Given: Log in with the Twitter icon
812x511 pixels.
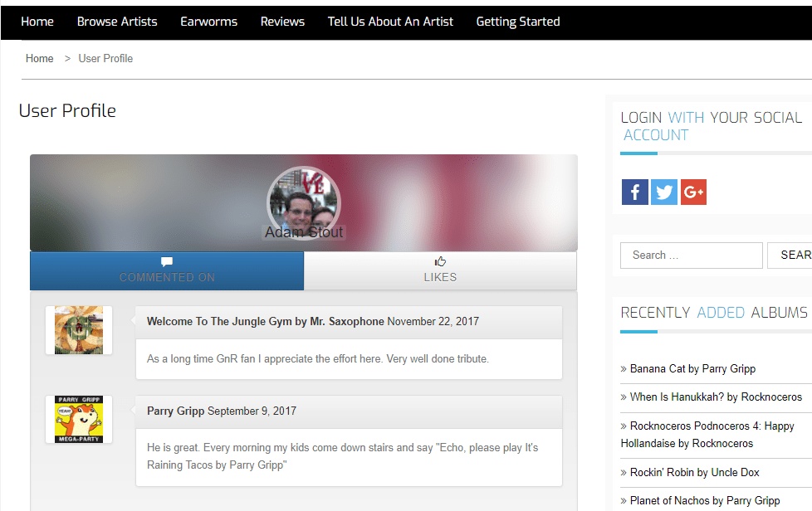Looking at the screenshot, I should [x=664, y=192].
